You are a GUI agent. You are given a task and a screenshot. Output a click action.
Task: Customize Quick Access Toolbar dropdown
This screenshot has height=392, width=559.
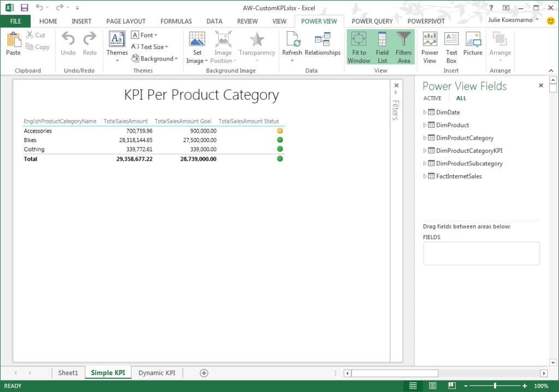coord(77,8)
